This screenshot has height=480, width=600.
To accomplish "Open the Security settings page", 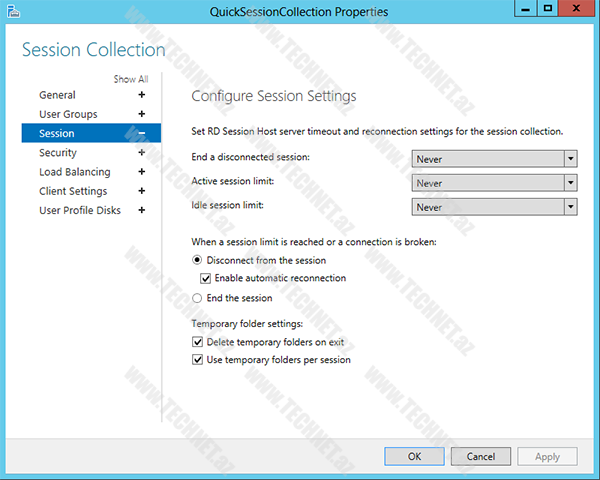I will tap(58, 153).
